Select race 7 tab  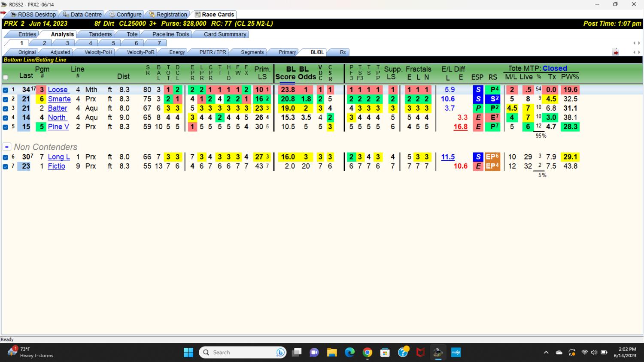pos(159,43)
